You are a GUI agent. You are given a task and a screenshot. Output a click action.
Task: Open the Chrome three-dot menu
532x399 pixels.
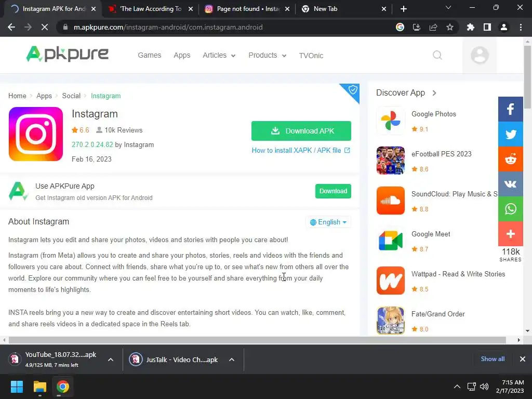(521, 27)
